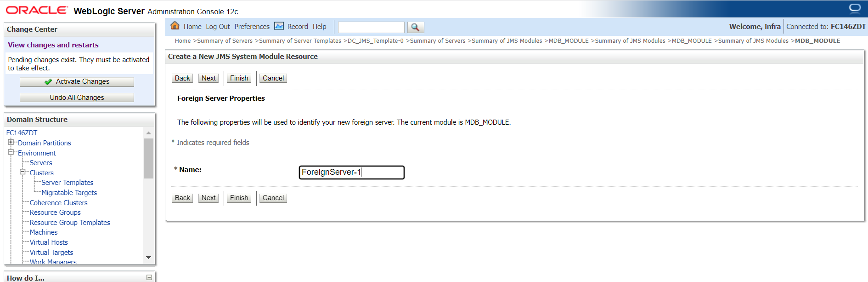This screenshot has height=282, width=868.
Task: Open Resource Groups tree item
Action: coord(55,213)
